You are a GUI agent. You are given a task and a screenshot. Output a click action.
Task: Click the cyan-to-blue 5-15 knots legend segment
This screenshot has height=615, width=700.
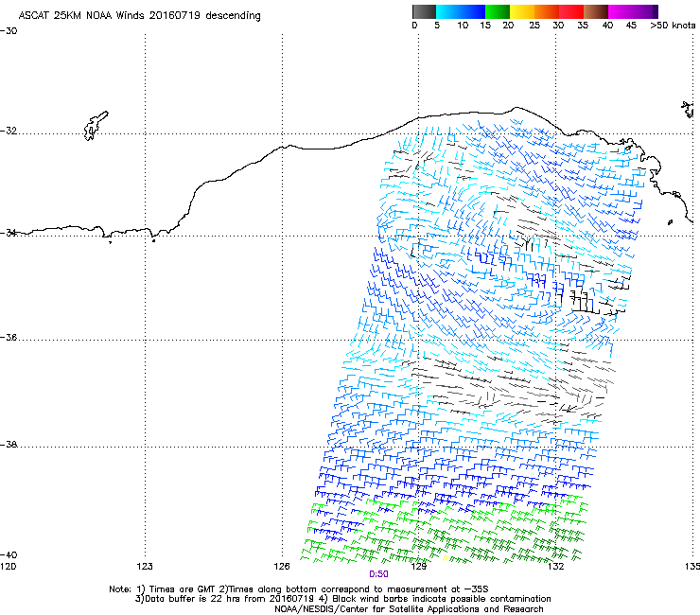(461, 11)
